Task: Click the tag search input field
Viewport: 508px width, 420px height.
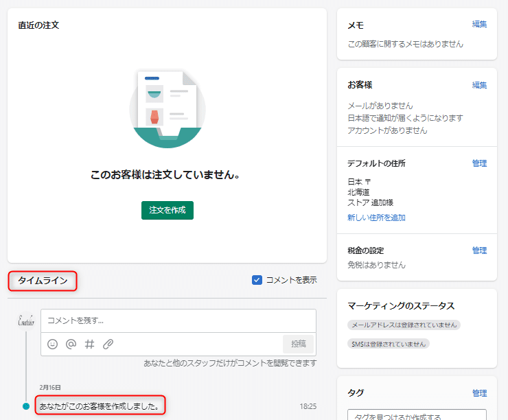Action: pyautogui.click(x=417, y=415)
